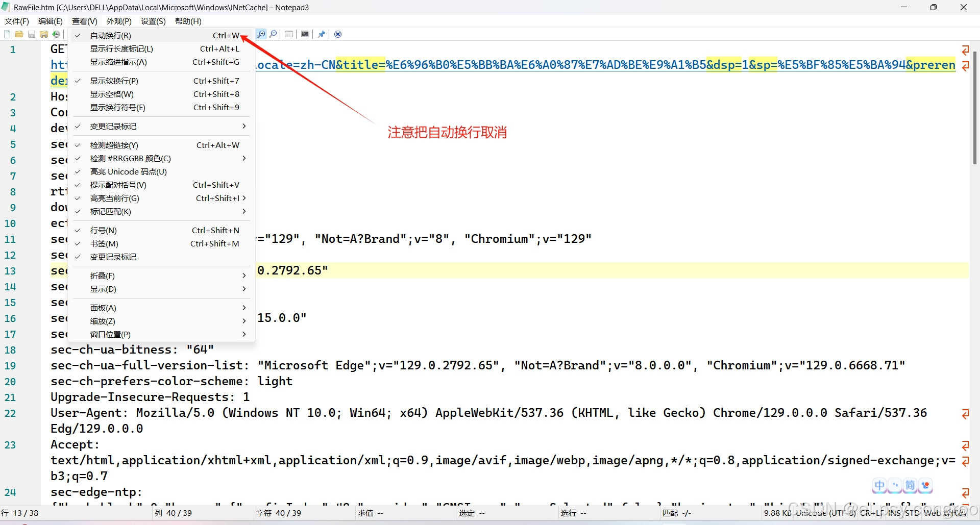Click the always-on-top pin icon
Screen dimensions: 980x525
[322, 34]
